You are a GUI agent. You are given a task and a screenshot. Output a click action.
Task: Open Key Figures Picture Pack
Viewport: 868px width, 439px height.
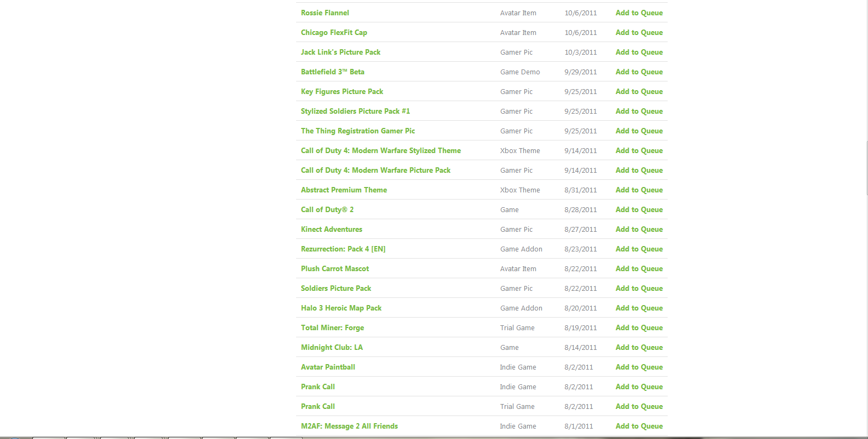pos(342,91)
